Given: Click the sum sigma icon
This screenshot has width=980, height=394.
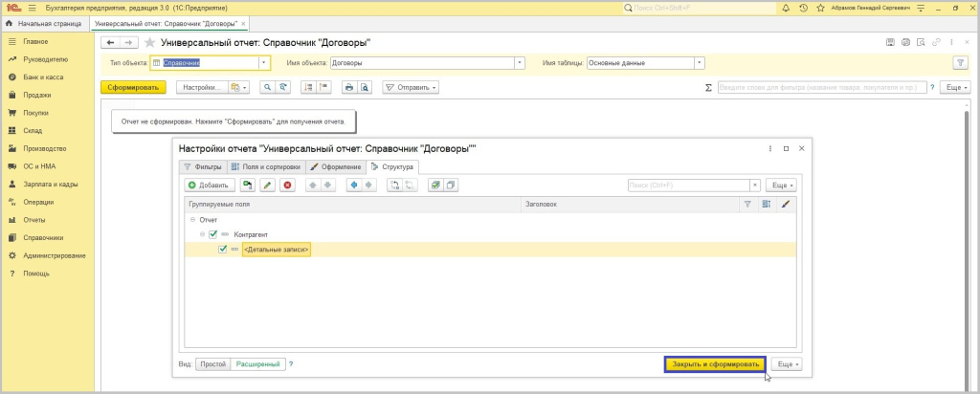Looking at the screenshot, I should coord(708,87).
